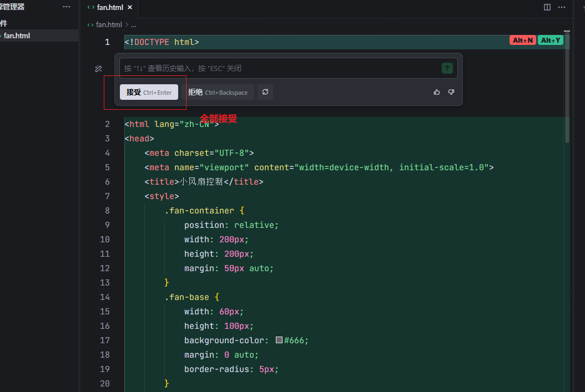The width and height of the screenshot is (585, 392).
Task: Click the Alt+Y accept change badge
Action: [x=550, y=40]
